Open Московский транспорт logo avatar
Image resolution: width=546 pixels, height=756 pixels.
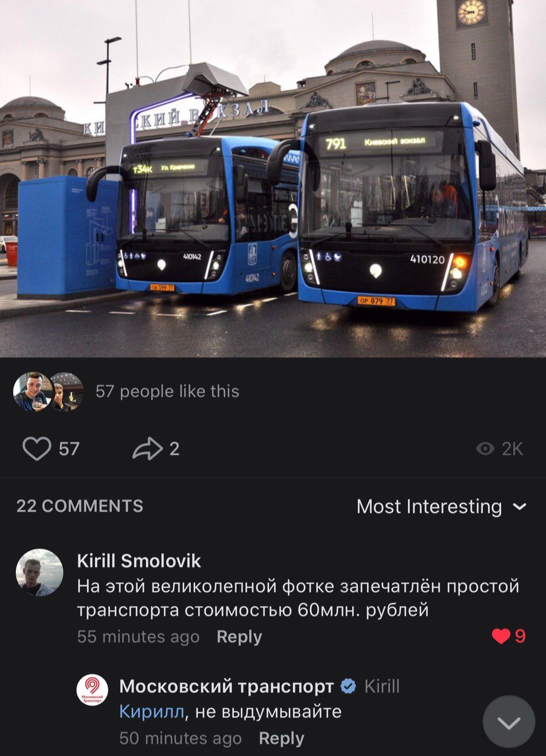click(x=92, y=690)
